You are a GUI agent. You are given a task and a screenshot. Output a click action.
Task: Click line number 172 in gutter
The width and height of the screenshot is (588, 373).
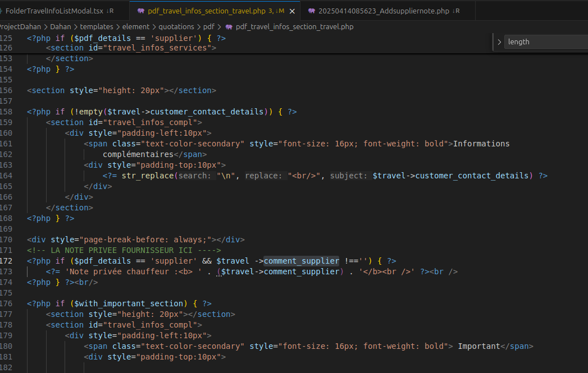[6, 261]
